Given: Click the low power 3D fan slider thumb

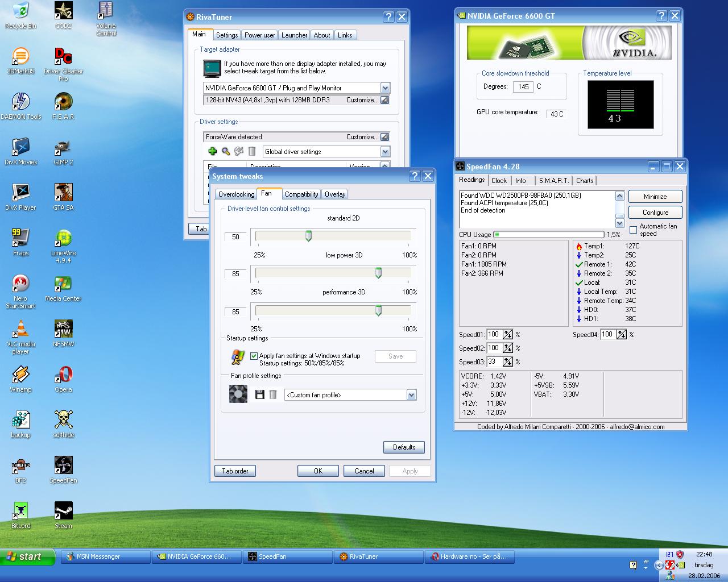Looking at the screenshot, I should [x=378, y=273].
